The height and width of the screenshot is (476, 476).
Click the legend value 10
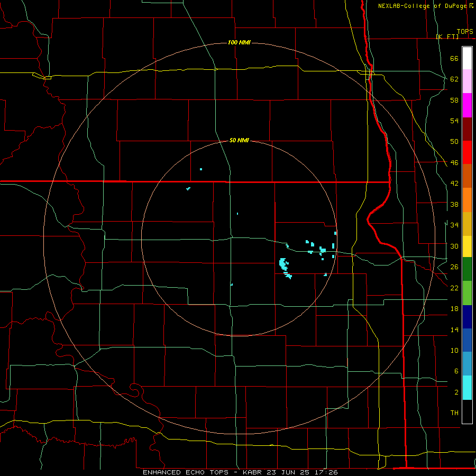pos(454,350)
